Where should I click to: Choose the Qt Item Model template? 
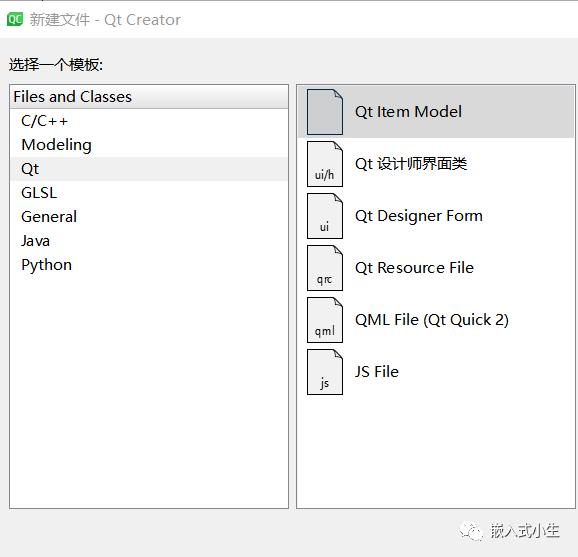click(436, 112)
